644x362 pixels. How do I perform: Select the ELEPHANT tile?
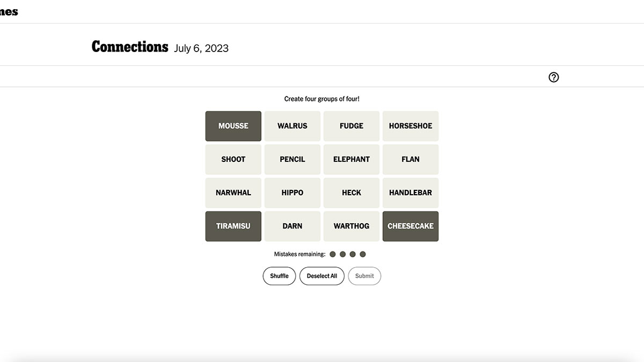click(x=352, y=159)
